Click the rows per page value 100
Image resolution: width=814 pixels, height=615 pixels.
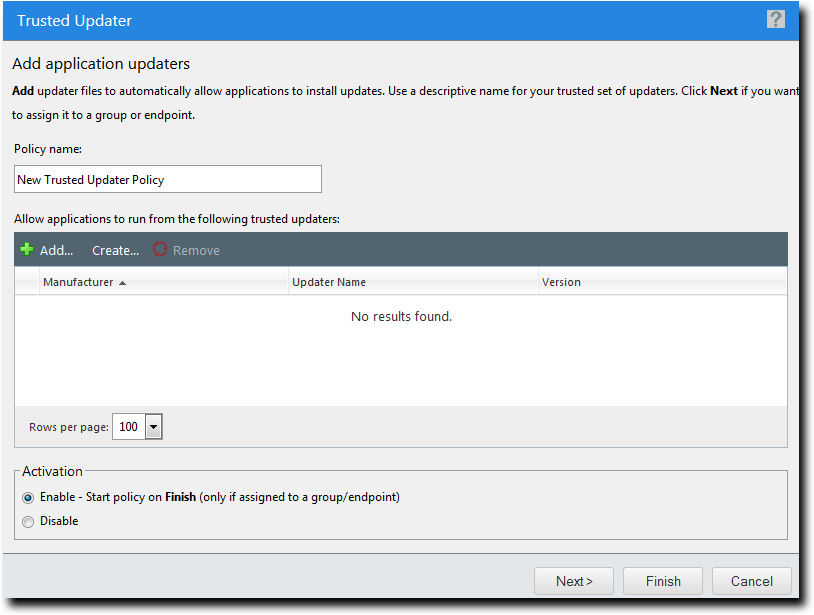[x=128, y=427]
